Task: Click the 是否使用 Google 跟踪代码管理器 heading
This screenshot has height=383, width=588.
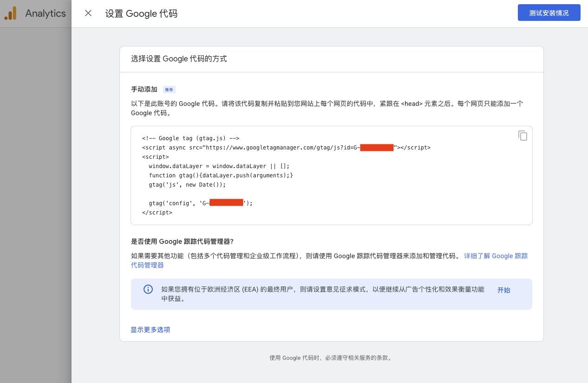Action: point(181,241)
